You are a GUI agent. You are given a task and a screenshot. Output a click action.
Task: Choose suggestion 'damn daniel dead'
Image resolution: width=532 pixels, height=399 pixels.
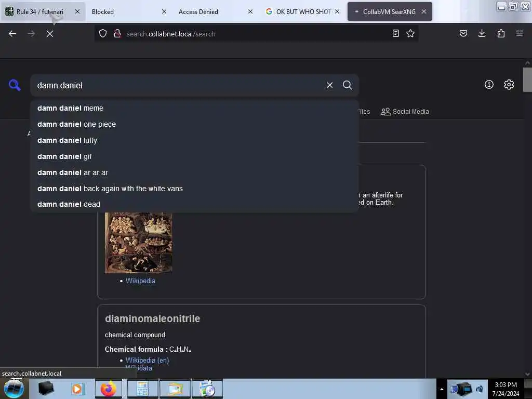194,204
